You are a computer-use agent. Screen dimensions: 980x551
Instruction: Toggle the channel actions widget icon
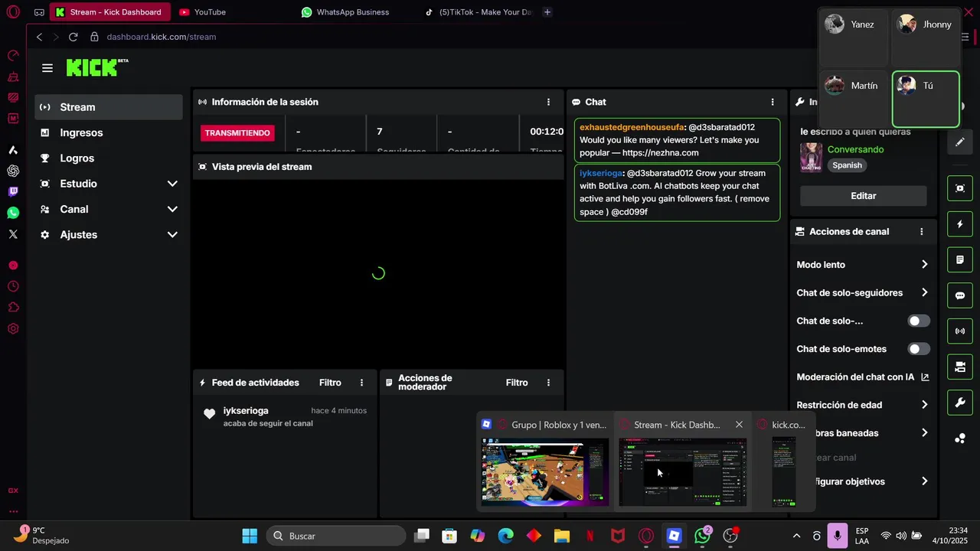(x=960, y=367)
